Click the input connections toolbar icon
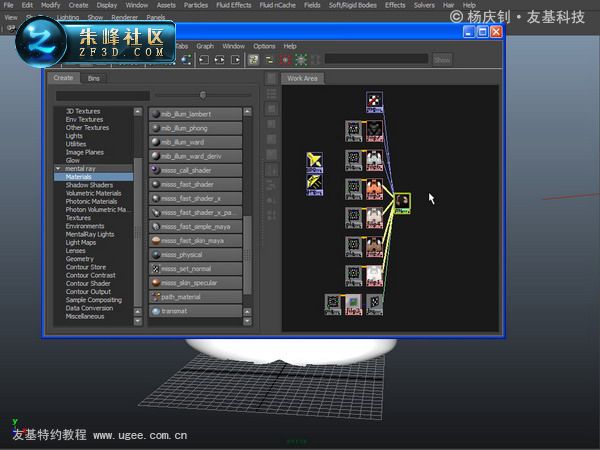This screenshot has height=450, width=600. (x=204, y=60)
